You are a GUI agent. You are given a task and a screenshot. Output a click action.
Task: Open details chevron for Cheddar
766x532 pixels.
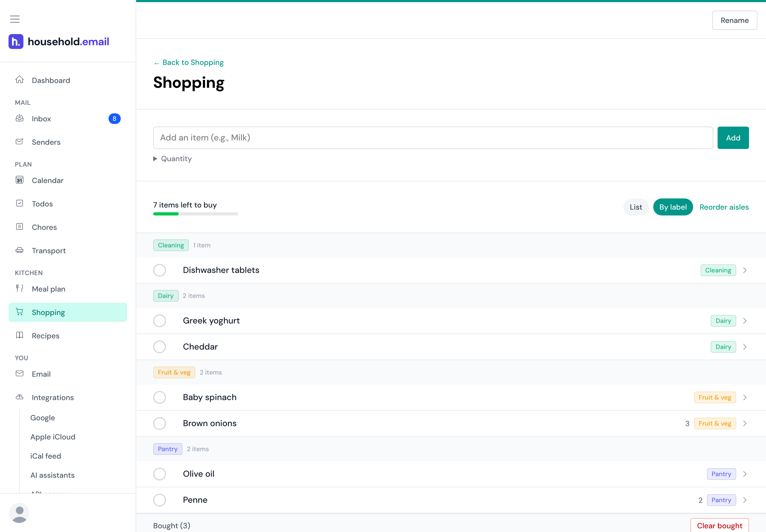pos(745,347)
